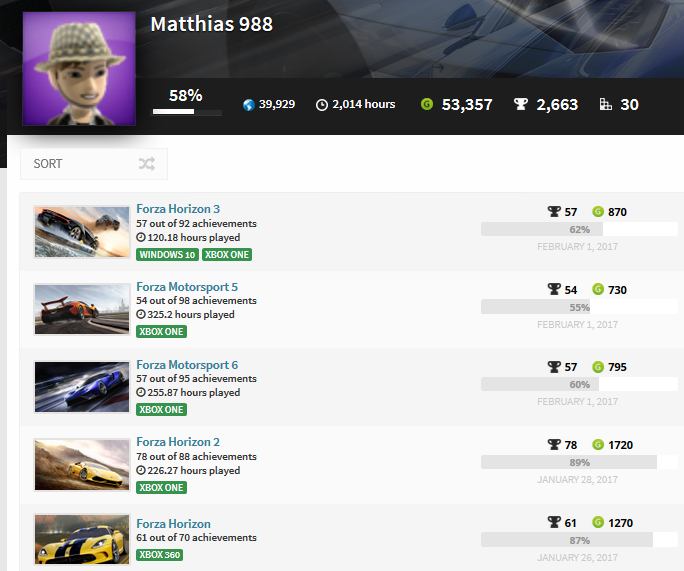
Task: Click the trophy icon in Forza Horizon 2 row
Action: [x=554, y=444]
